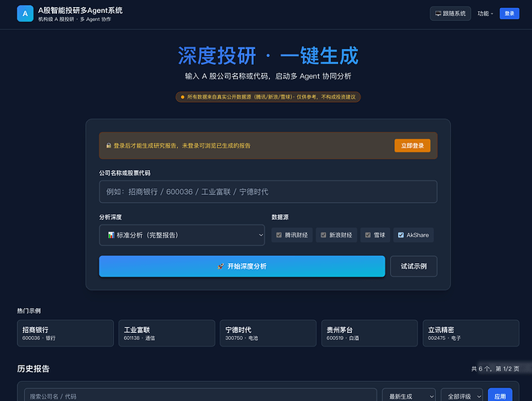
Task: Select the 宁德时代 example card
Action: [268, 333]
